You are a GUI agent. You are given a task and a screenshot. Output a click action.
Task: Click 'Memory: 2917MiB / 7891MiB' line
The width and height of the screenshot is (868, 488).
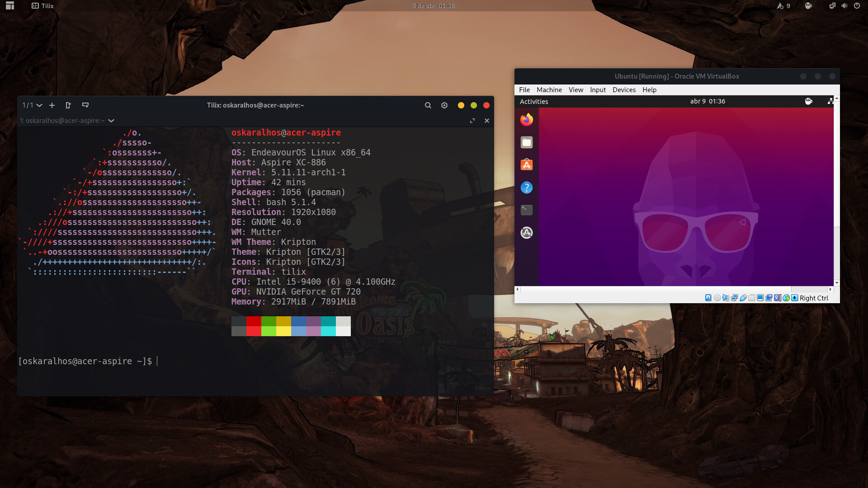coord(293,301)
